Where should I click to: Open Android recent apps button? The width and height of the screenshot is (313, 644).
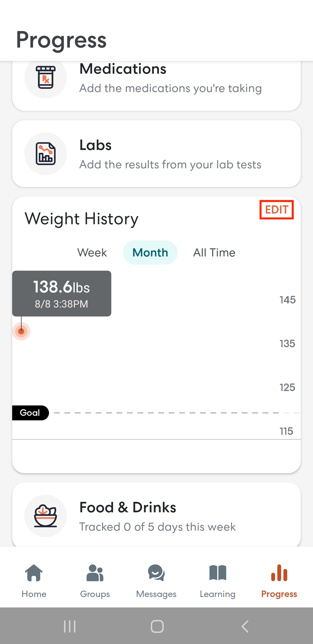tap(70, 626)
